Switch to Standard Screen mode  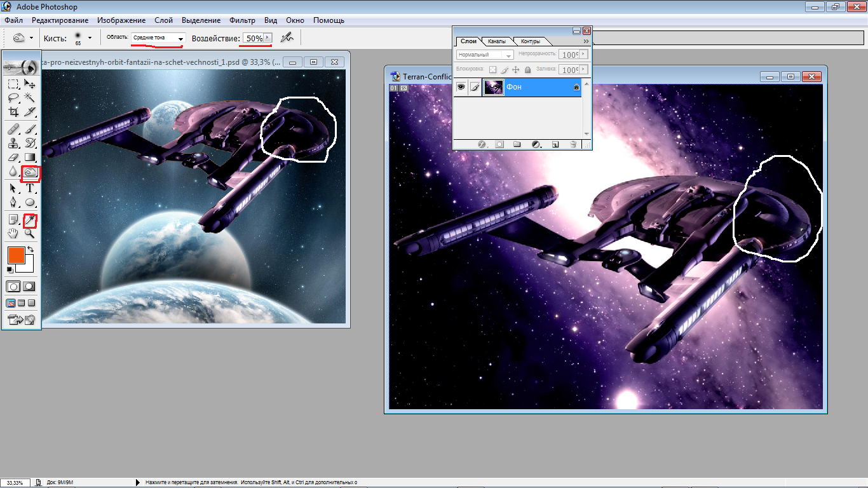pos(11,303)
